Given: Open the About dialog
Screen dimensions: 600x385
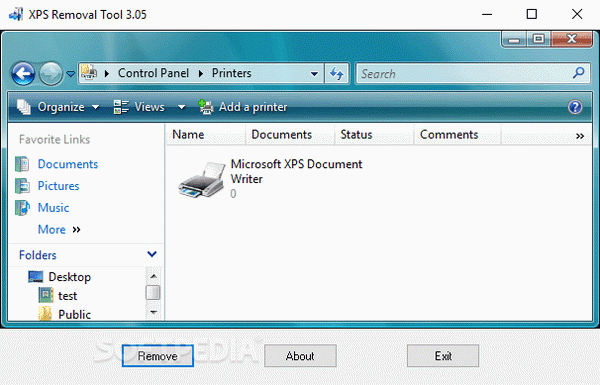Looking at the screenshot, I should [300, 356].
